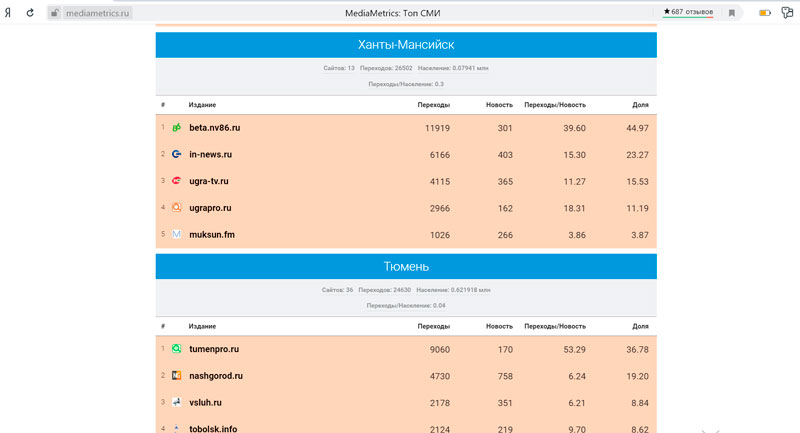Screen dimensions: 800x433
Task: Sort Ханты-Мансийск table by Переходы column
Action: pos(433,105)
